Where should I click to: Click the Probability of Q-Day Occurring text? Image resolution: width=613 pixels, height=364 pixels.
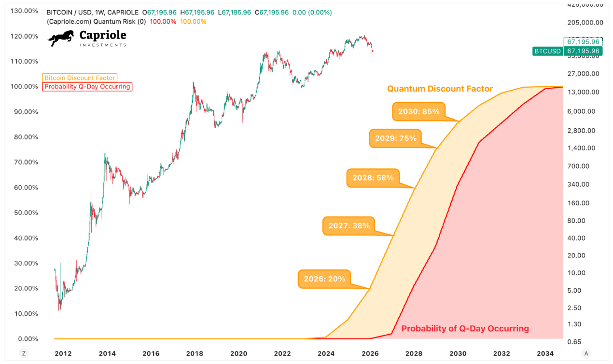(x=465, y=328)
